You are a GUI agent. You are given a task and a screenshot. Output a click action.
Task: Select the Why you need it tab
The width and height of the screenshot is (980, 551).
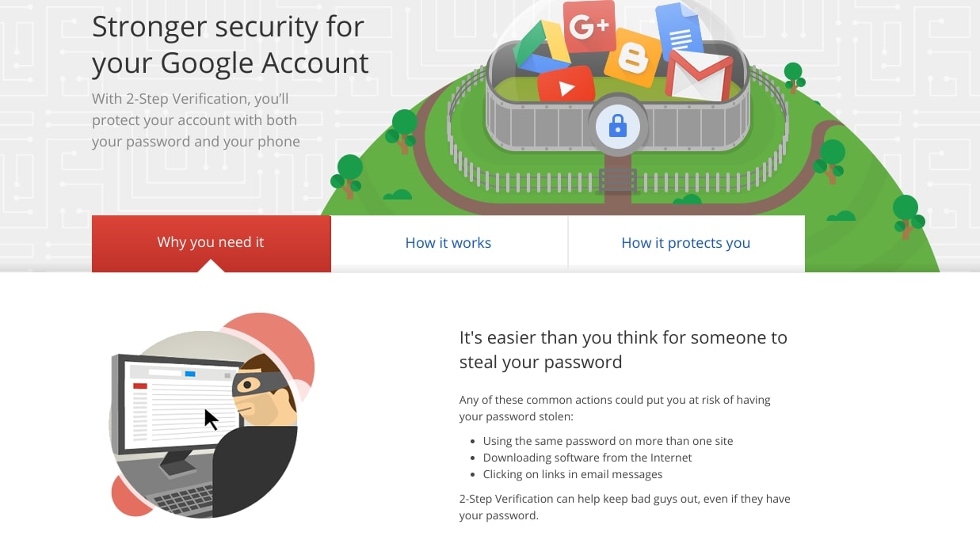coord(211,243)
